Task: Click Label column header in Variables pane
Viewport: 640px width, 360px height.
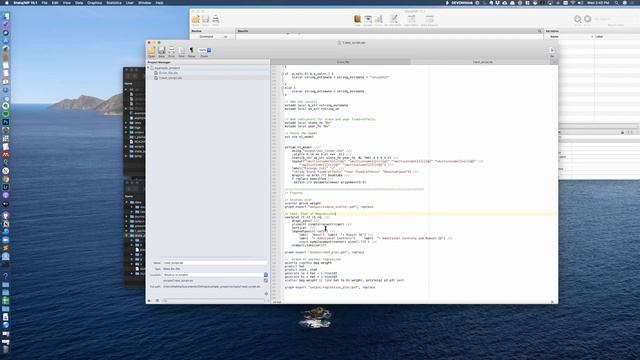Action: point(599,37)
